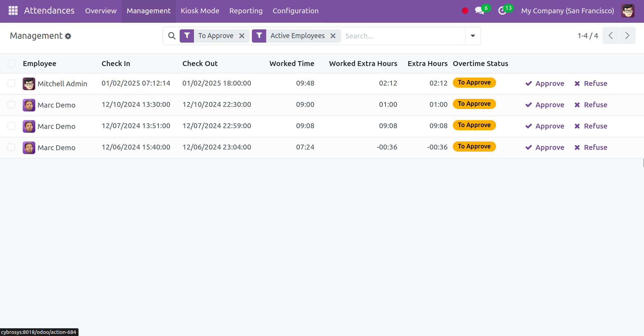Screen dimensions: 644x336
Task: Tick the checkbox for 12/07/2024 Marc Demo row
Action: (12, 126)
